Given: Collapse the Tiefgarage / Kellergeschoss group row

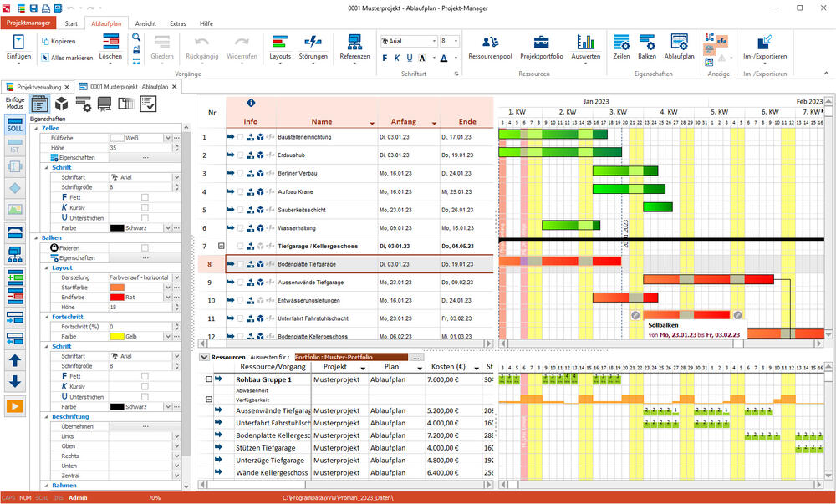Looking at the screenshot, I should click(x=221, y=247).
